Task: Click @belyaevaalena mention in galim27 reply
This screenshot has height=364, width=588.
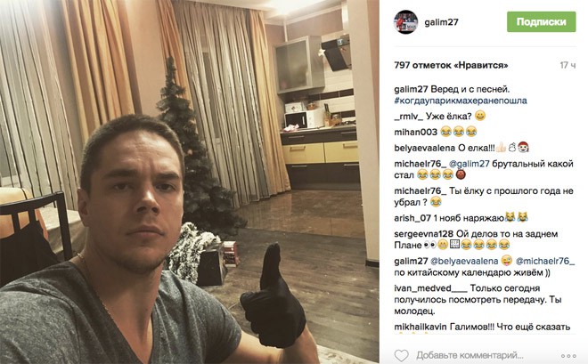Action: point(464,261)
